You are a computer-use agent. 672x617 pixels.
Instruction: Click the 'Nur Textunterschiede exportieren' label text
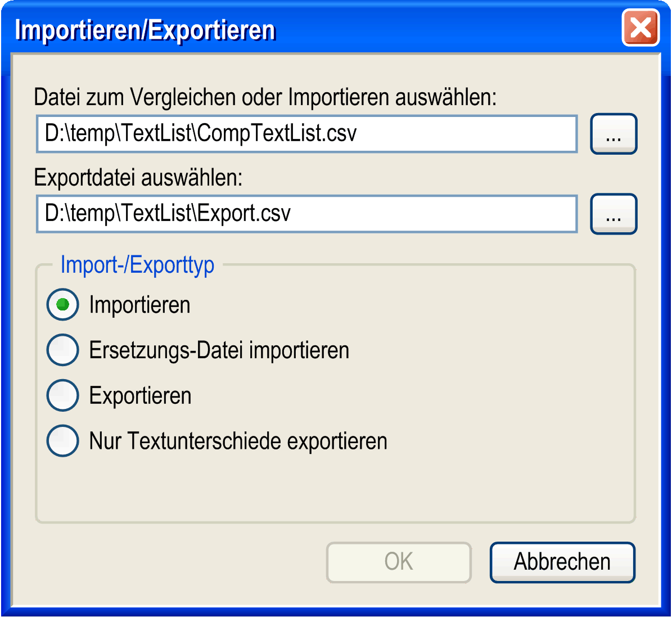238,441
